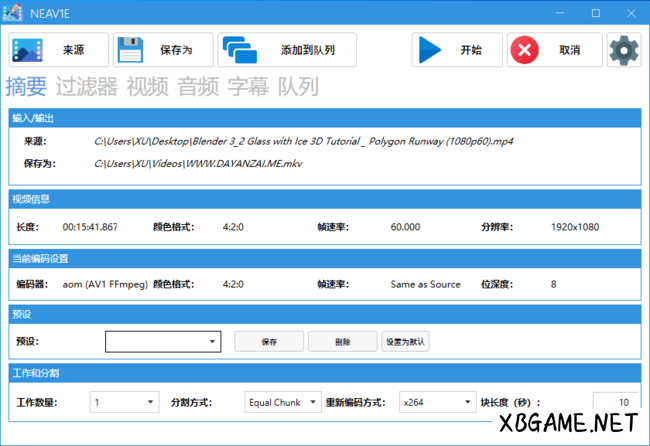
Task: Click the 设置为默认 button
Action: pyautogui.click(x=405, y=342)
